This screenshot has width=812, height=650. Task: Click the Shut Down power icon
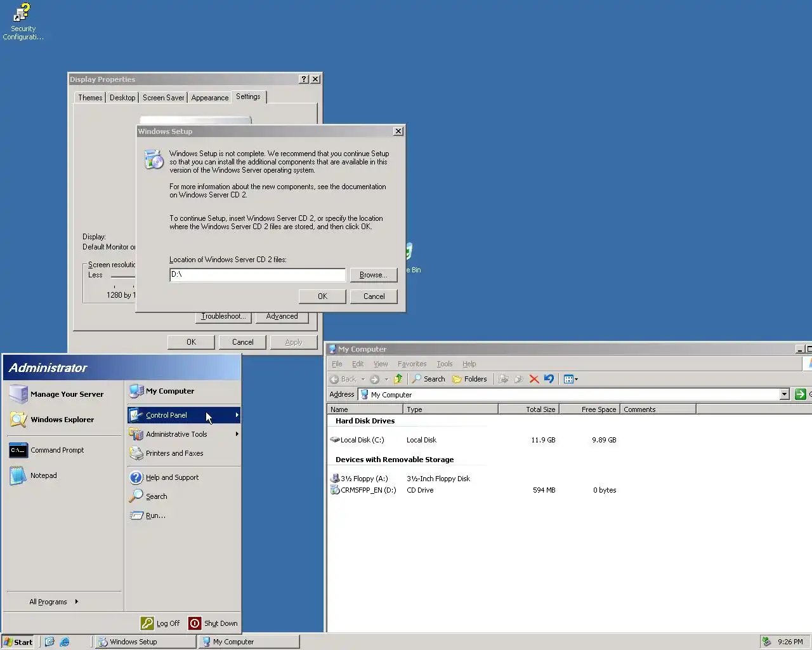tap(195, 623)
